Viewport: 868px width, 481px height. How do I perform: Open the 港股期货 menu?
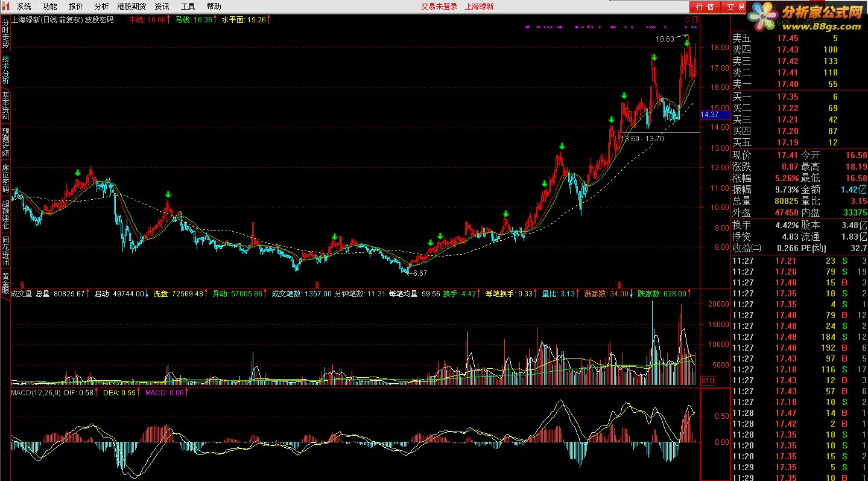[x=131, y=7]
